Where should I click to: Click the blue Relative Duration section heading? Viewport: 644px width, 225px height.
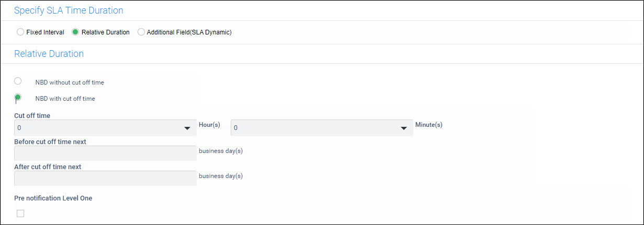click(49, 54)
